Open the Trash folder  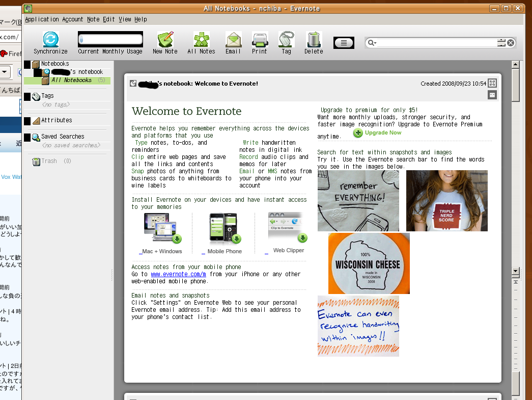51,162
